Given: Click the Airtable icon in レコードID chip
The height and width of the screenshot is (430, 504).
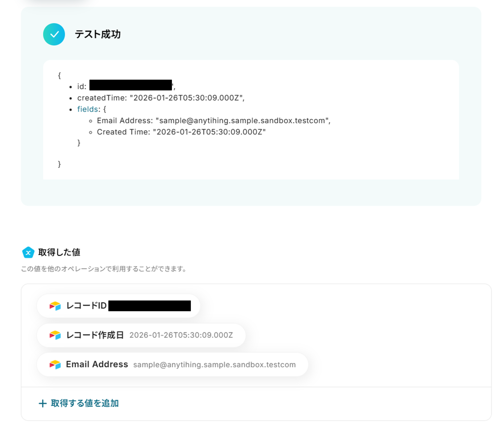Looking at the screenshot, I should coord(55,306).
